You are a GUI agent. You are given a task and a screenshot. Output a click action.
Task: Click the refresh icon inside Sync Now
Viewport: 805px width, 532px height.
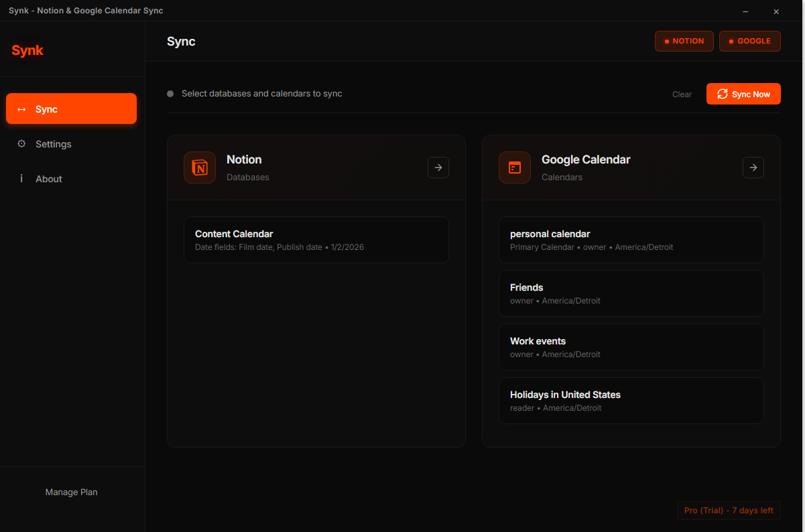click(723, 94)
